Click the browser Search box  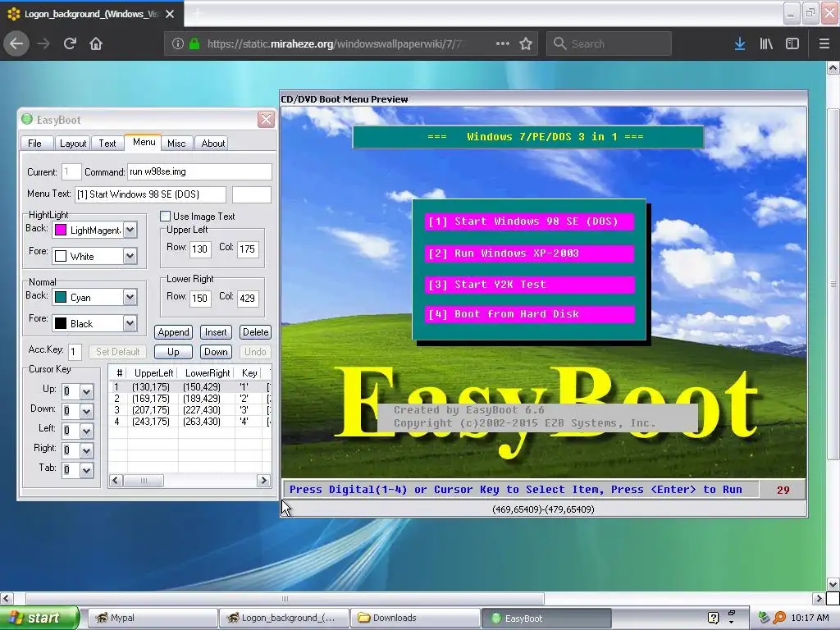pyautogui.click(x=609, y=43)
